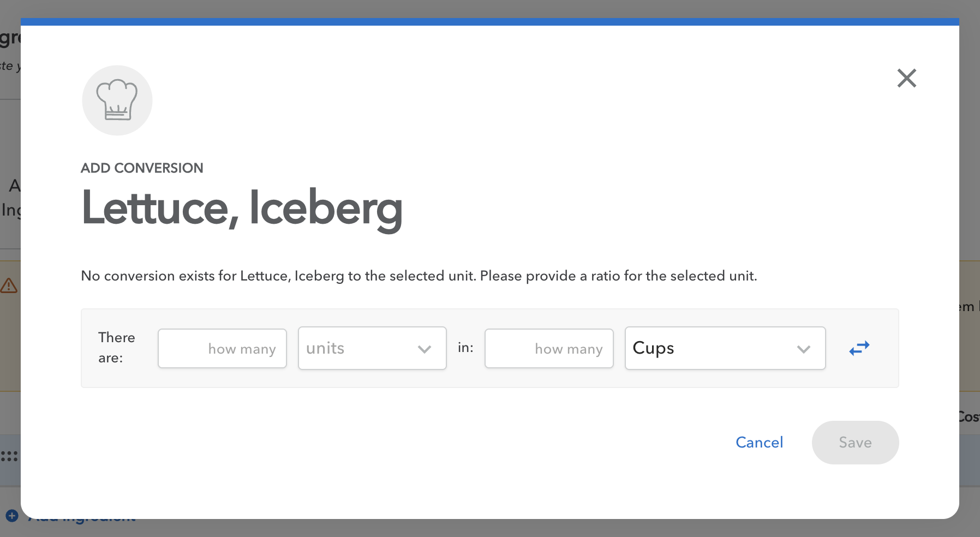Swap the conversion units with arrows icon
980x537 pixels.
(x=859, y=348)
